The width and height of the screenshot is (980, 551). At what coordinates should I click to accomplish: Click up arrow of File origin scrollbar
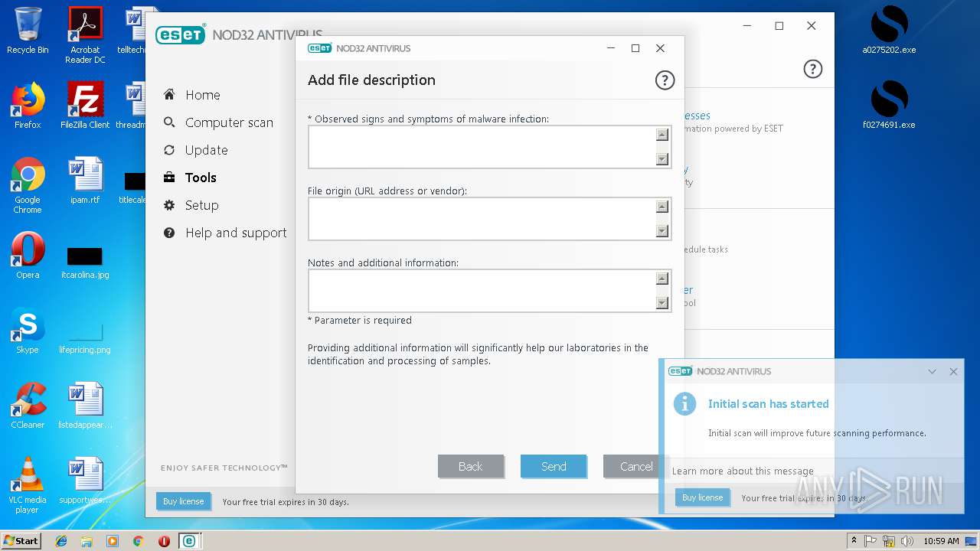click(662, 207)
